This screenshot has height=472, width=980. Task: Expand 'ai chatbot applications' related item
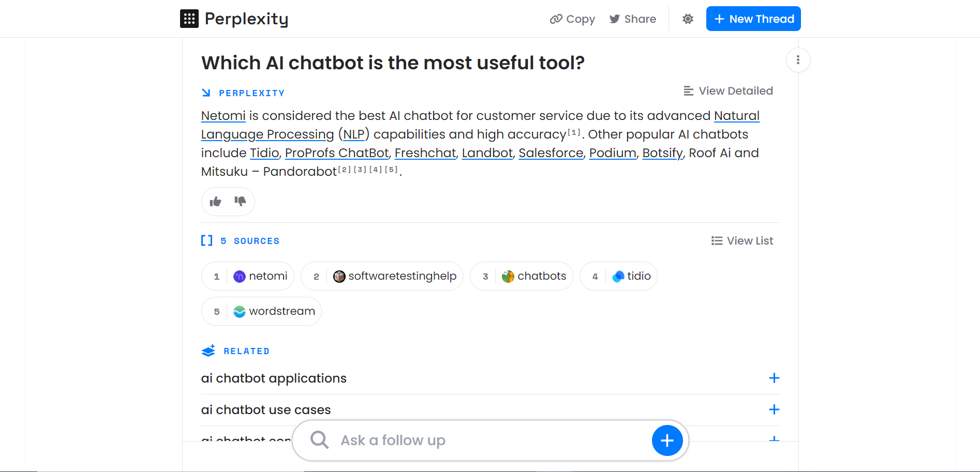click(x=774, y=378)
